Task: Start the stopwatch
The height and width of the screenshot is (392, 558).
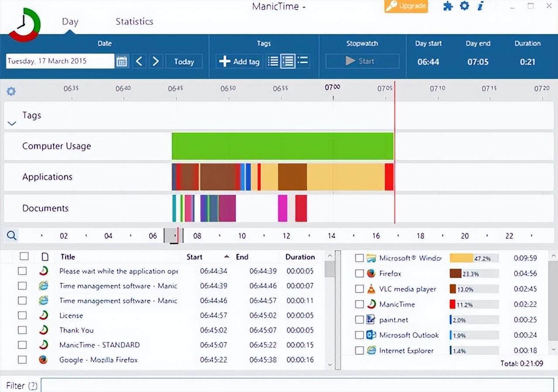Action: tap(362, 61)
